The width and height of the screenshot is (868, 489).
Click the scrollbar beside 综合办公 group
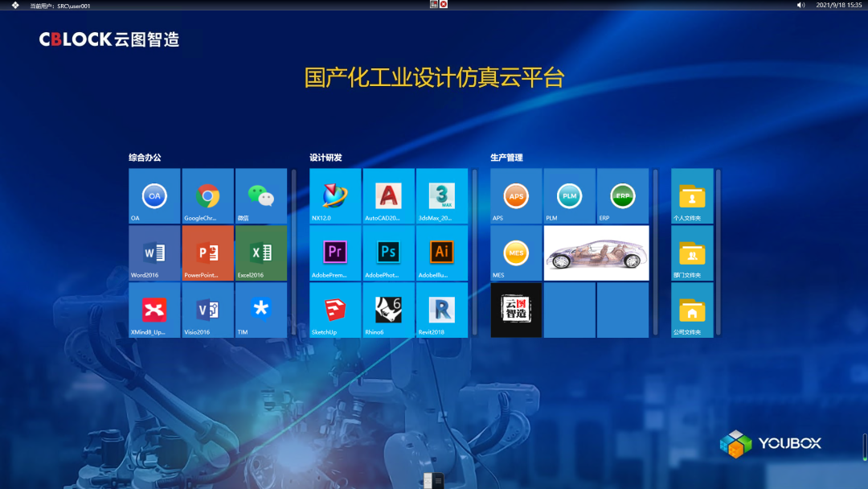pyautogui.click(x=293, y=253)
